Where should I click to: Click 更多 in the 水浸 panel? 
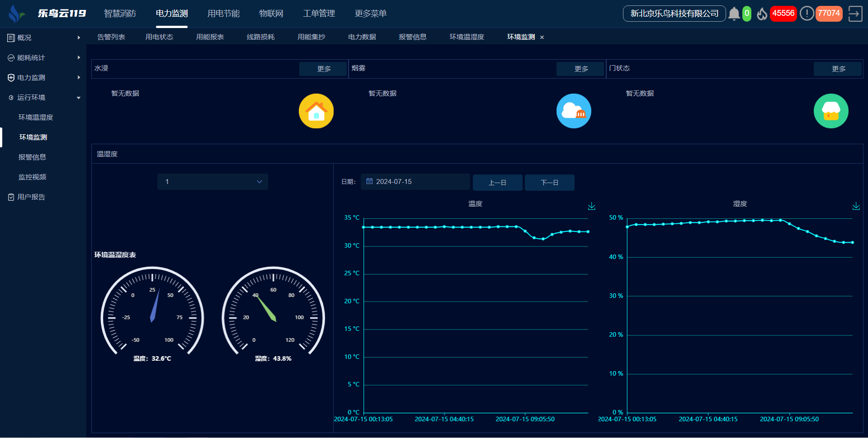click(x=324, y=69)
